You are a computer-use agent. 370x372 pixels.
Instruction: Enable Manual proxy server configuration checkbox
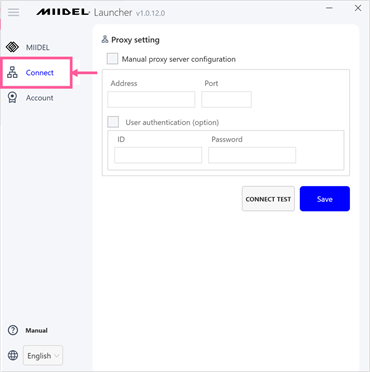(112, 59)
